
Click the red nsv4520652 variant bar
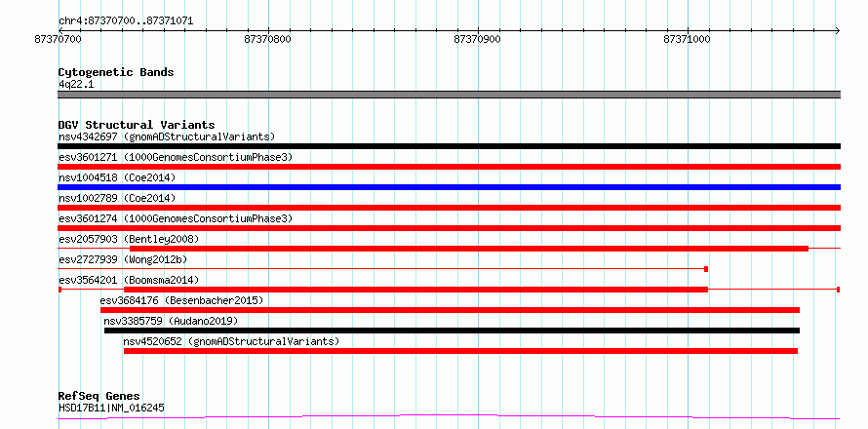pos(460,351)
